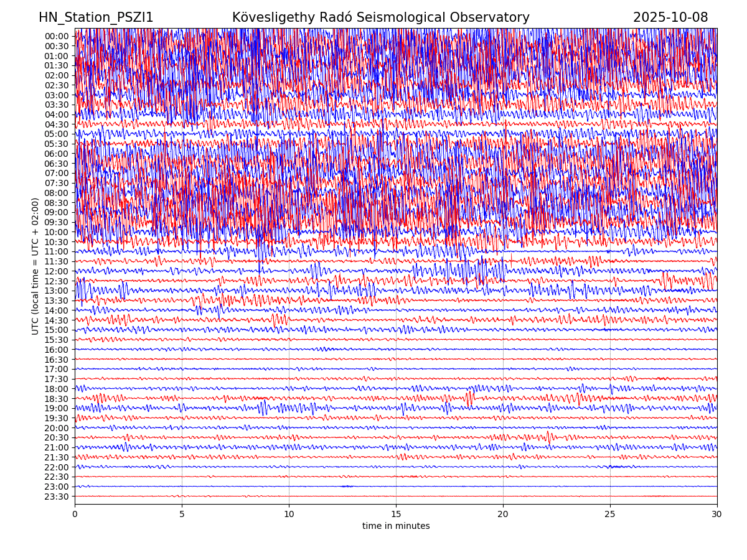Select the 'time in minutes' axis label
747x560 pixels.
[396, 526]
